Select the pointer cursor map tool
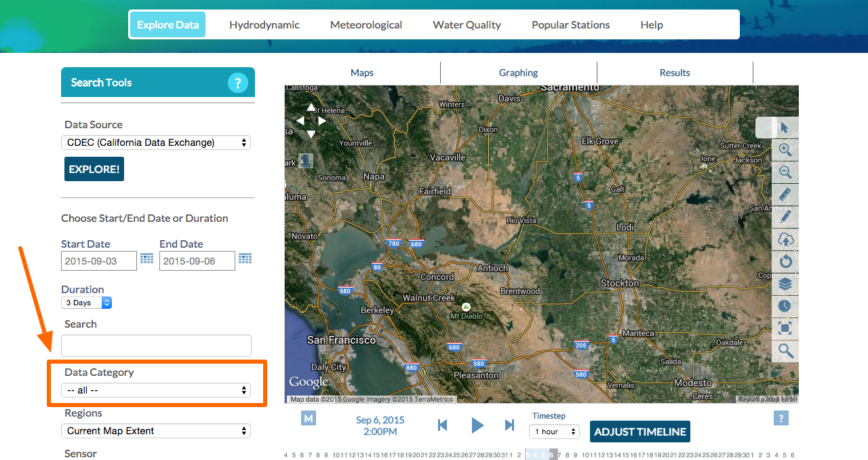 click(x=785, y=128)
